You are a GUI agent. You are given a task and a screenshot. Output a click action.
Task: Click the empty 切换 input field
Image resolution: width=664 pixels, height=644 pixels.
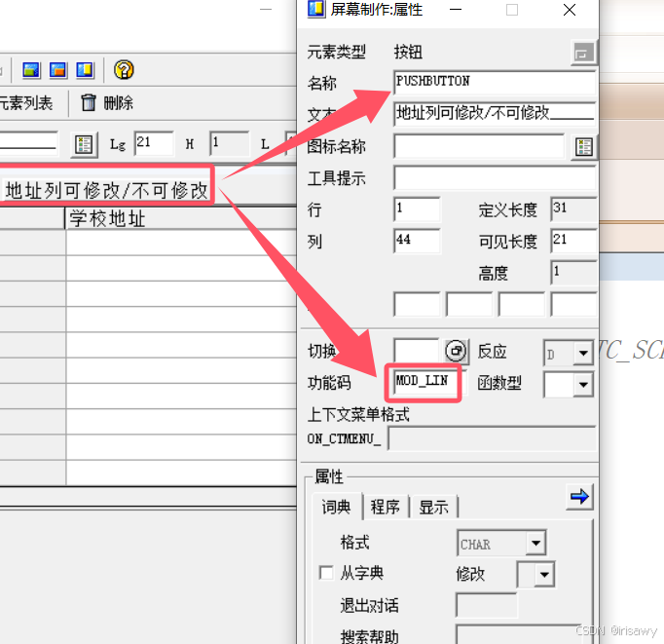coord(417,351)
